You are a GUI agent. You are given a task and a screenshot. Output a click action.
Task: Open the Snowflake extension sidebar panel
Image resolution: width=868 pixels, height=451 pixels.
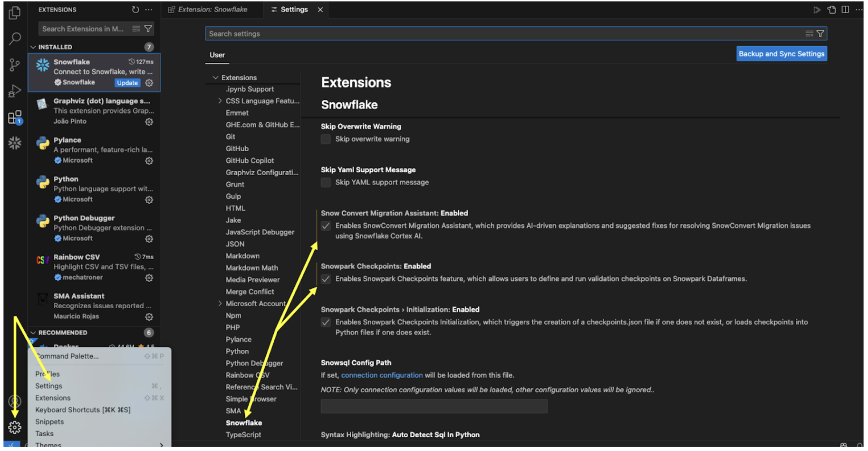tap(14, 142)
